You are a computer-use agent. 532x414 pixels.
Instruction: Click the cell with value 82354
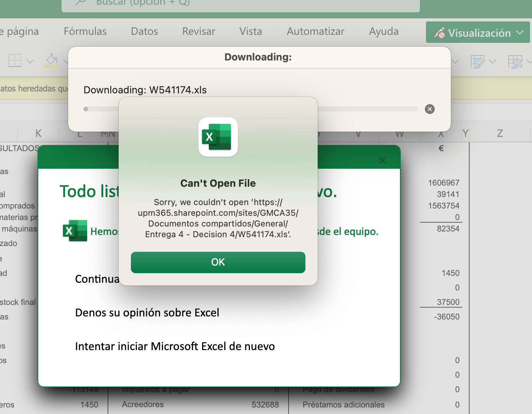click(x=448, y=229)
